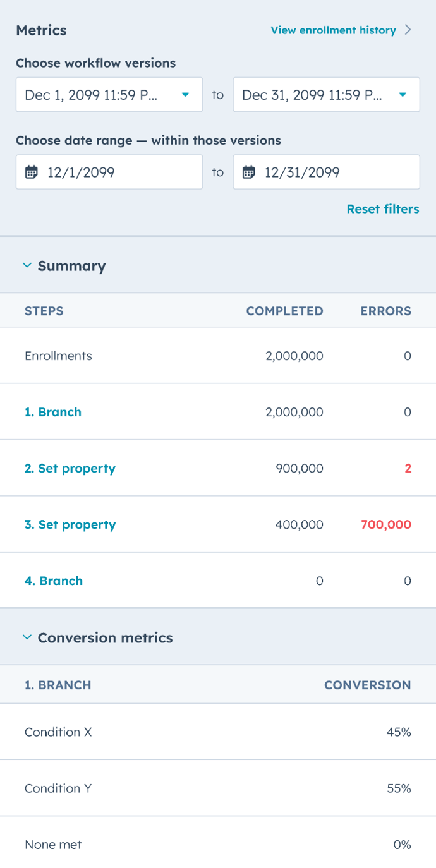The image size is (436, 868).
Task: Click the View enrollment history link
Action: pyautogui.click(x=333, y=30)
